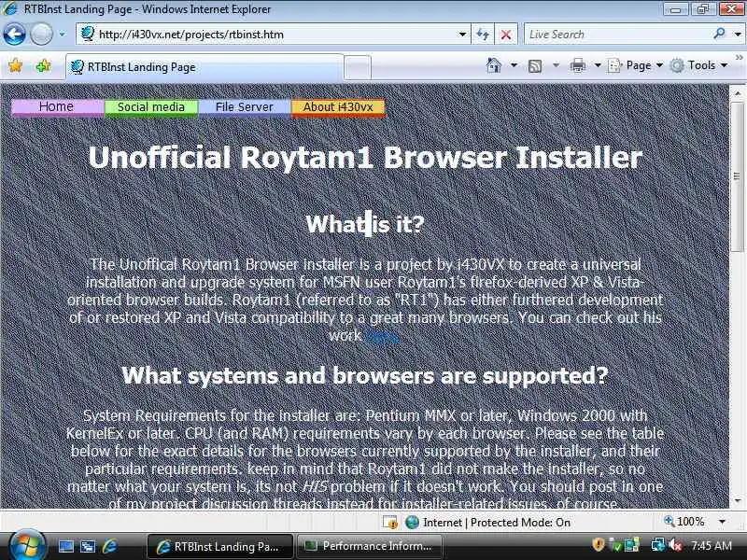
Task: Open the Windows Start orb
Action: 27,545
